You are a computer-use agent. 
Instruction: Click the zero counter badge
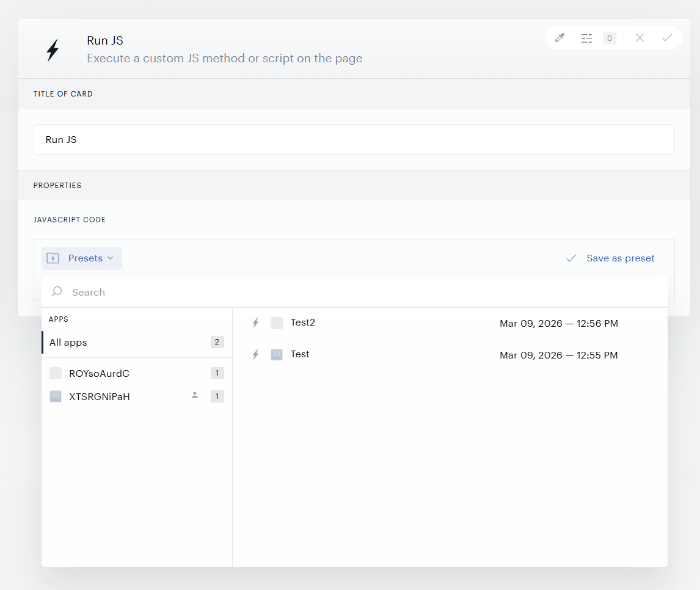610,38
